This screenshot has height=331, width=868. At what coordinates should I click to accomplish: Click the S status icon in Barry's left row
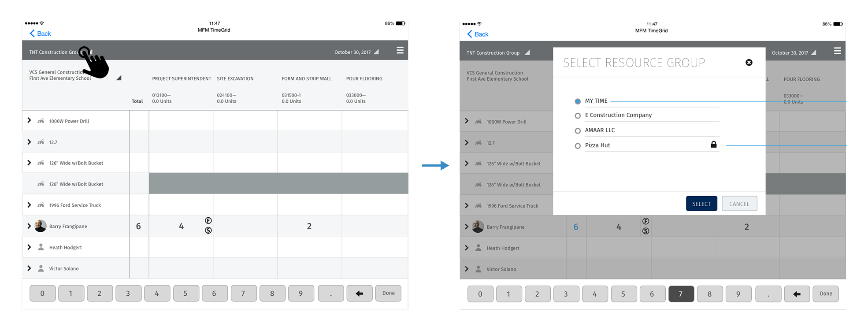208,230
